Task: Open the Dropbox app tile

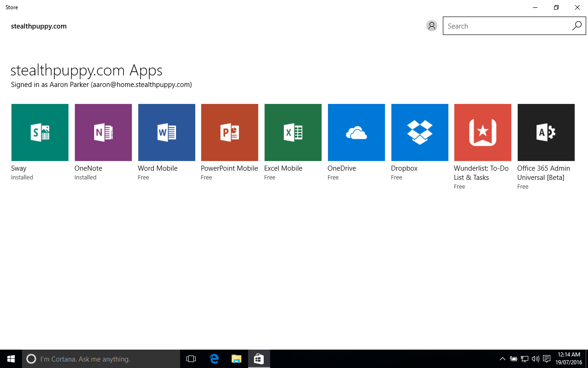Action: point(420,132)
